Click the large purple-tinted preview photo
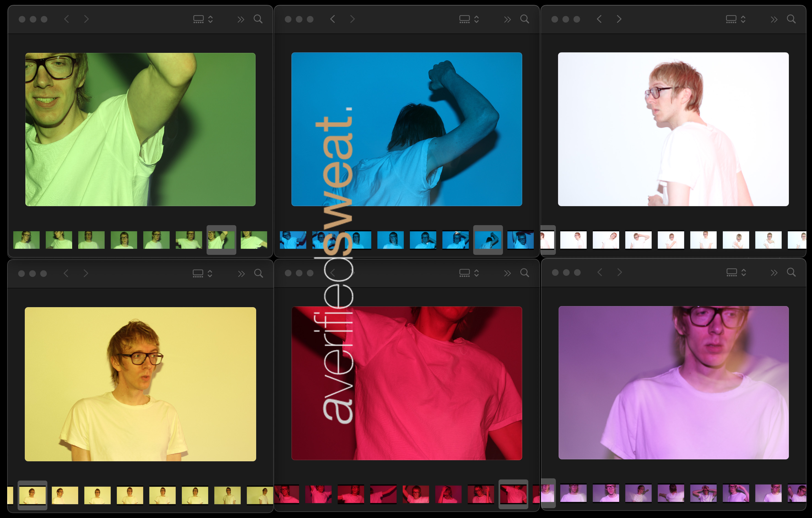Image resolution: width=812 pixels, height=518 pixels. point(673,383)
